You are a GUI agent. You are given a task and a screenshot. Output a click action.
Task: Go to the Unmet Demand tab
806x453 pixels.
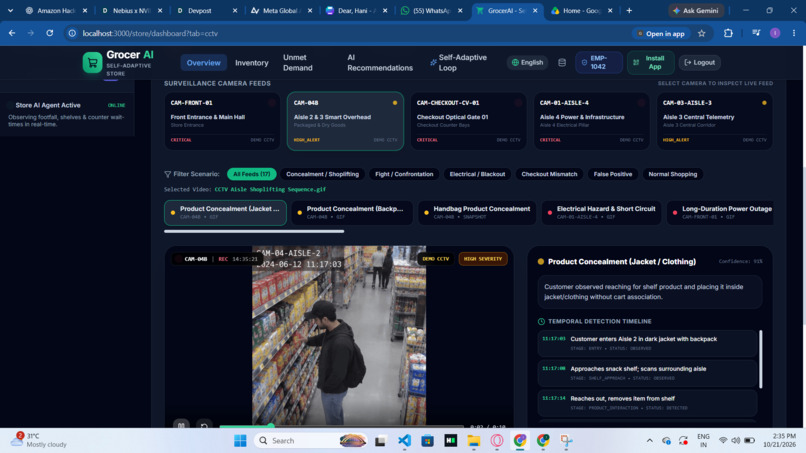(x=298, y=63)
